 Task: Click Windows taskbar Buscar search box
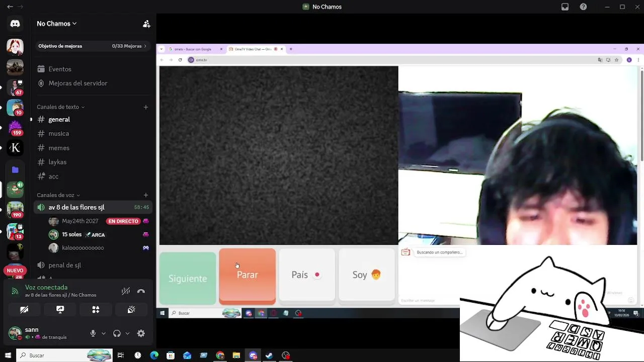[x=64, y=355]
